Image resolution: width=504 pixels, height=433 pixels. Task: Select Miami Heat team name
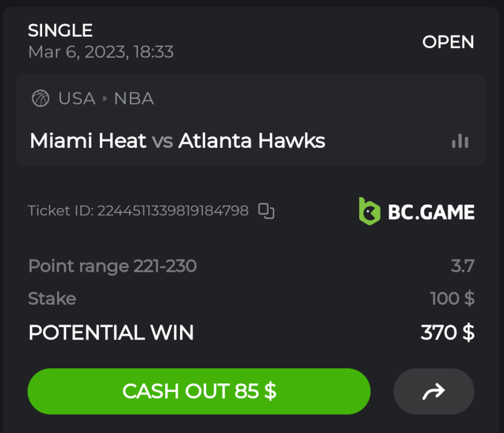pyautogui.click(x=88, y=141)
